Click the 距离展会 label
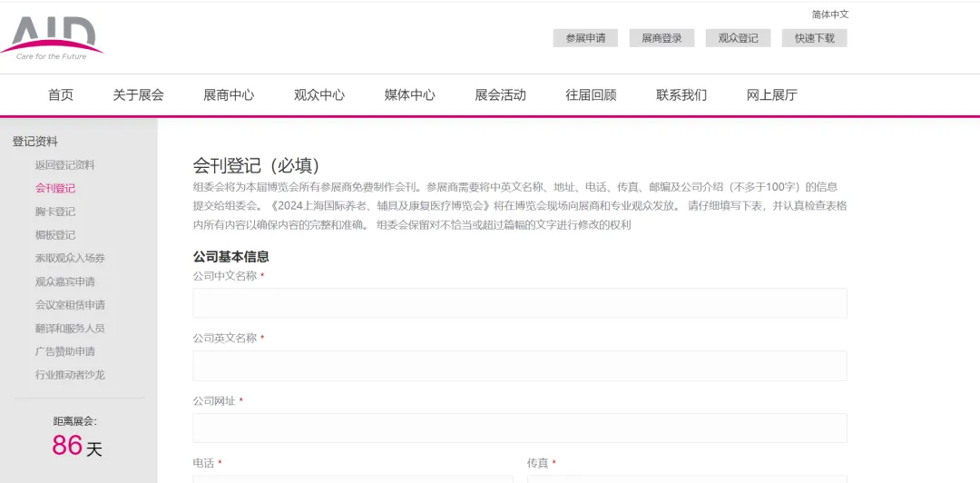 [75, 421]
